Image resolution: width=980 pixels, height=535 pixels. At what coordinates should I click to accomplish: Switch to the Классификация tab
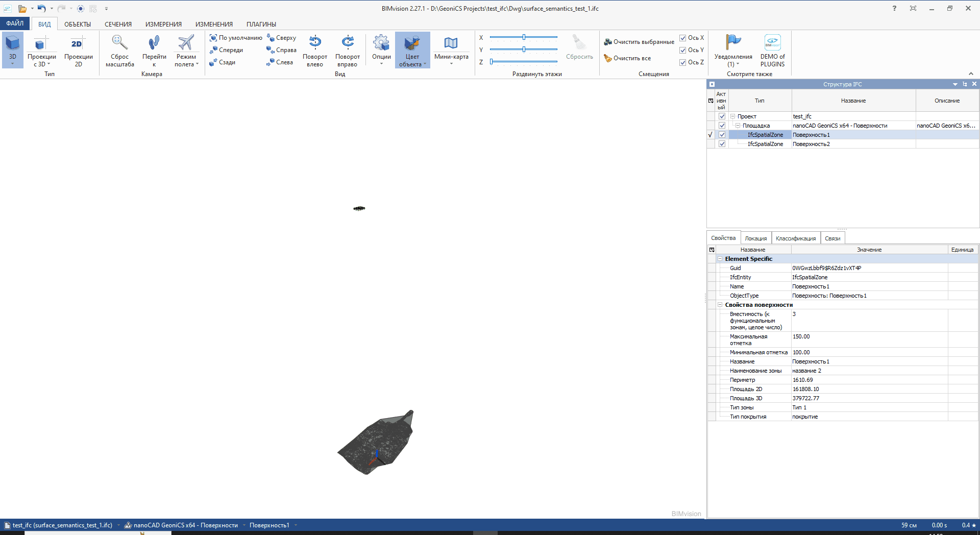[x=795, y=238]
